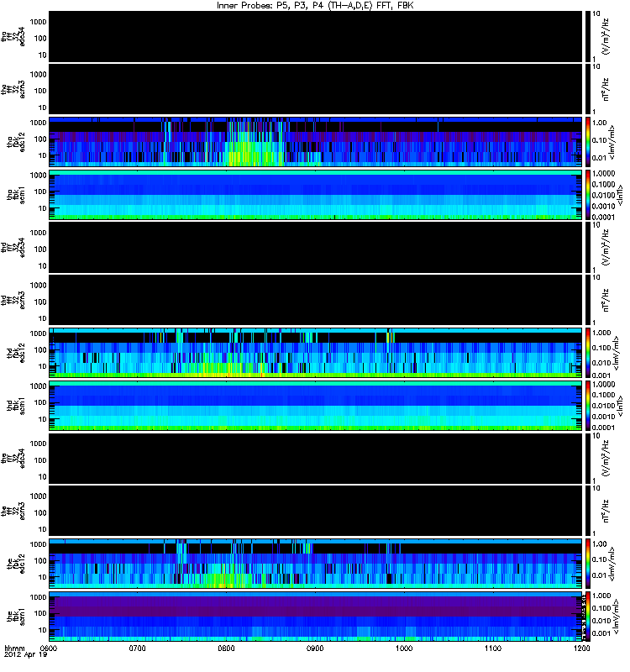The width and height of the screenshot is (630, 672).
Task: Click the (V/m)²/Hz unit label of the top panel
Action: (x=606, y=37)
